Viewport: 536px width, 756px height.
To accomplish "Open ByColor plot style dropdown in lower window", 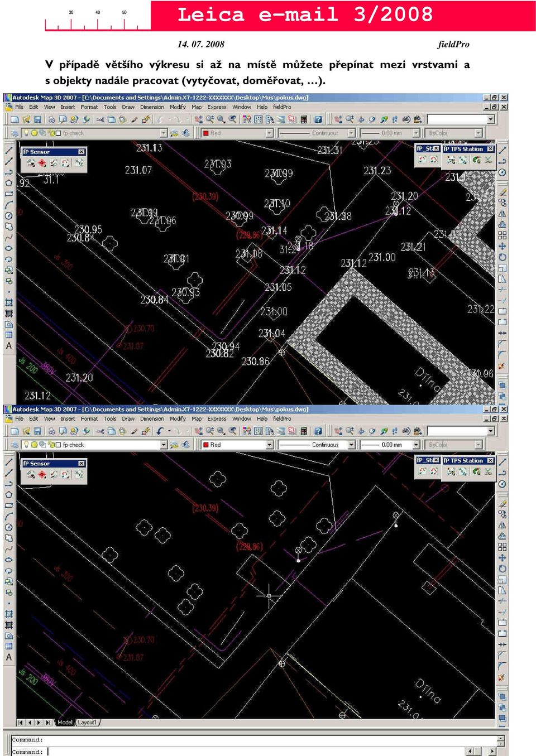I will click(478, 445).
